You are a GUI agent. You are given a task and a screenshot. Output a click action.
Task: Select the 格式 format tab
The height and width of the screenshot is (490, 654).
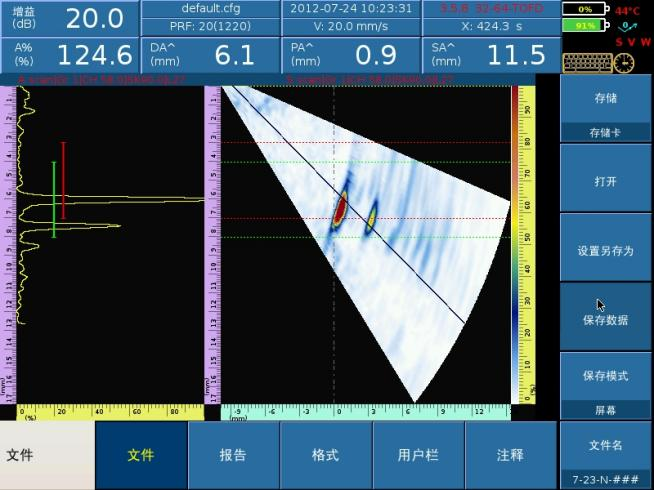point(325,455)
